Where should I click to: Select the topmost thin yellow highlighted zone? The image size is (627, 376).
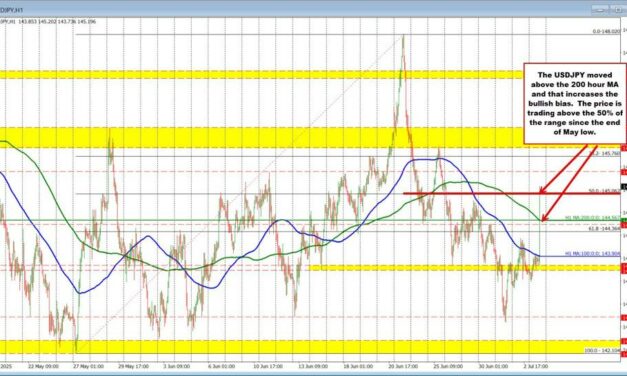[262, 74]
